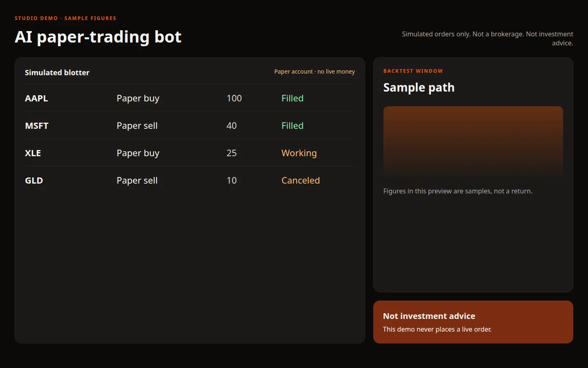Click the 'Simulated orders only' disclaimer text
The width and height of the screenshot is (588, 368).
click(488, 38)
